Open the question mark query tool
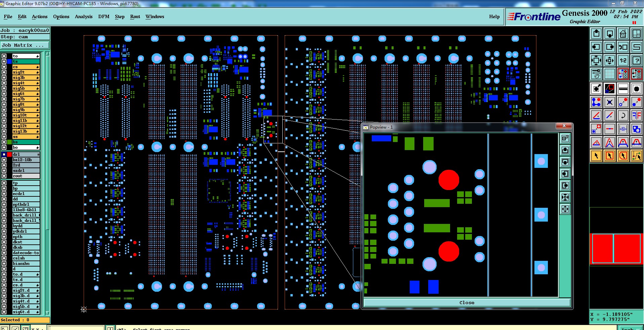 coord(637,60)
